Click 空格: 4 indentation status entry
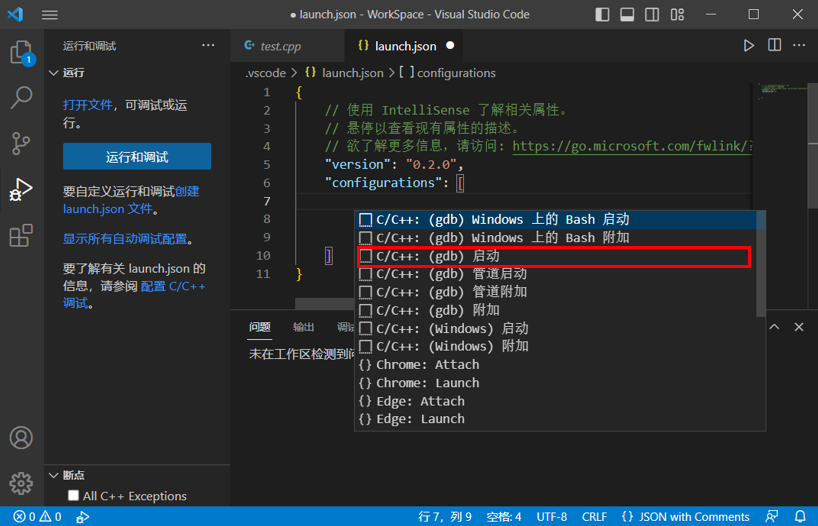818x526 pixels. coord(503,517)
